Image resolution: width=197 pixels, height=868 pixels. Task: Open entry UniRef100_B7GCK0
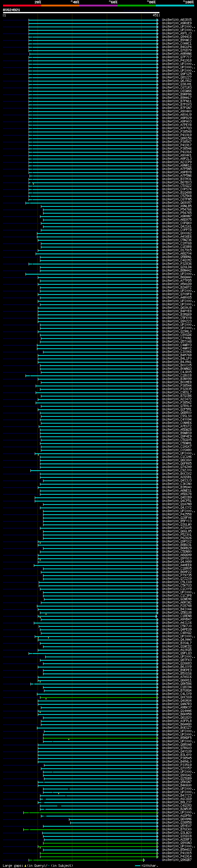tap(177, 829)
